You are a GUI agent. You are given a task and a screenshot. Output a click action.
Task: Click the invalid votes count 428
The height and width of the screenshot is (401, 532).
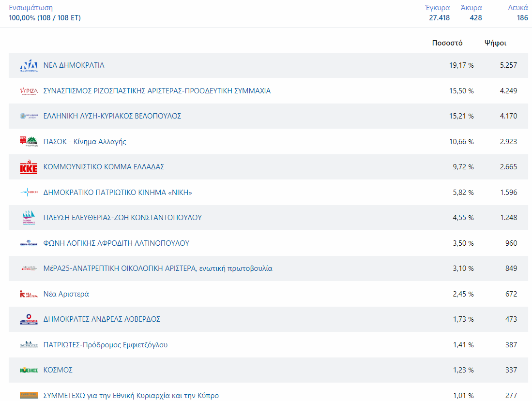[476, 18]
